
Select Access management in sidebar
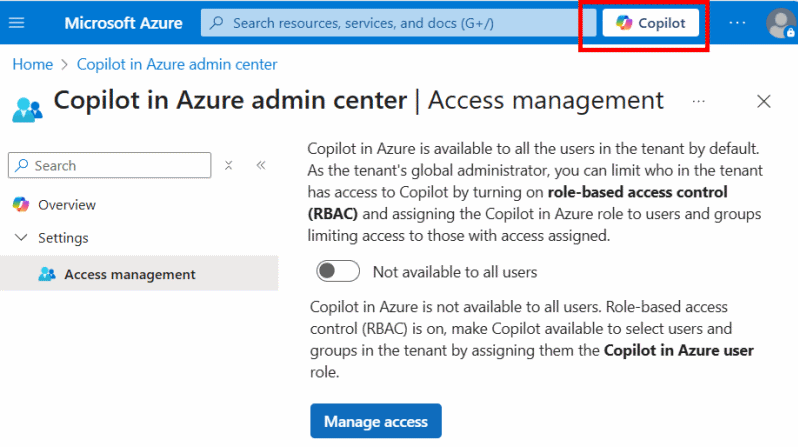[139, 274]
